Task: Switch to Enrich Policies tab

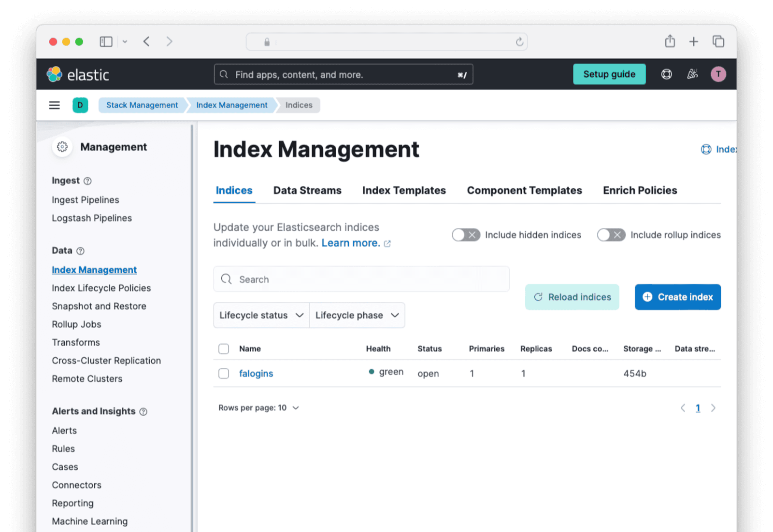Action: pyautogui.click(x=640, y=191)
